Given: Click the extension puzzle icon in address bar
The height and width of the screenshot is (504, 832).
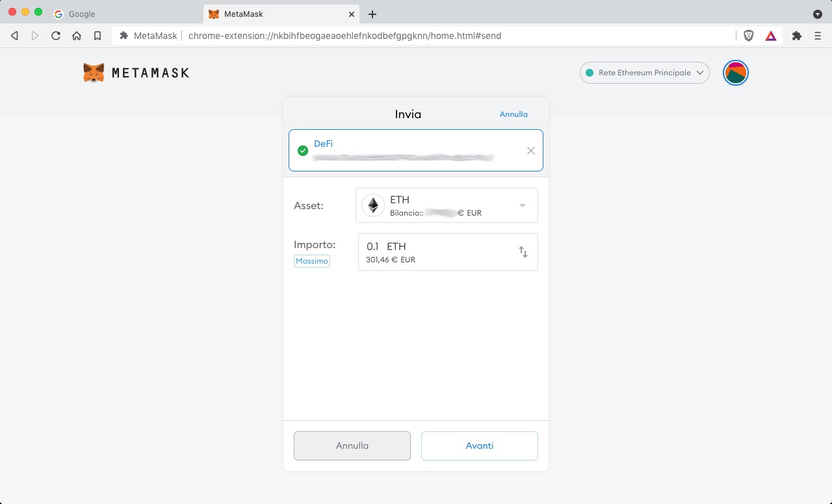Looking at the screenshot, I should (x=124, y=36).
